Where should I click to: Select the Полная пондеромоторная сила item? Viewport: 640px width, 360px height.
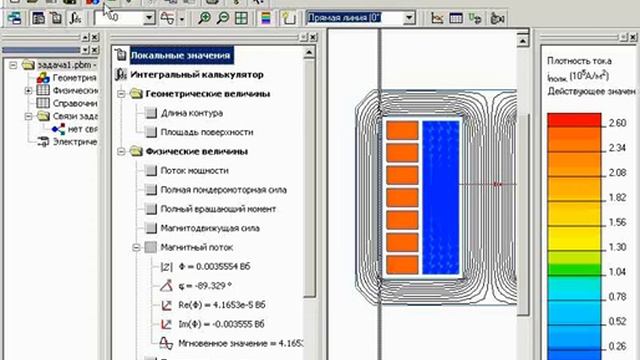223,190
